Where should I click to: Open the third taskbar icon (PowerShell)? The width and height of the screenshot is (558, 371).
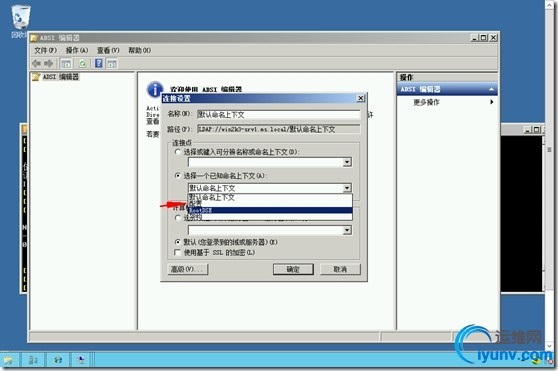(x=58, y=360)
